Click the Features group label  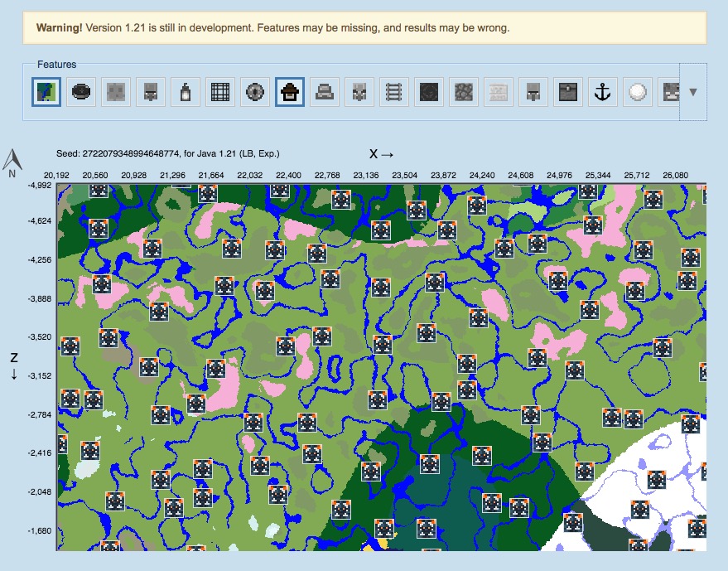coord(56,65)
